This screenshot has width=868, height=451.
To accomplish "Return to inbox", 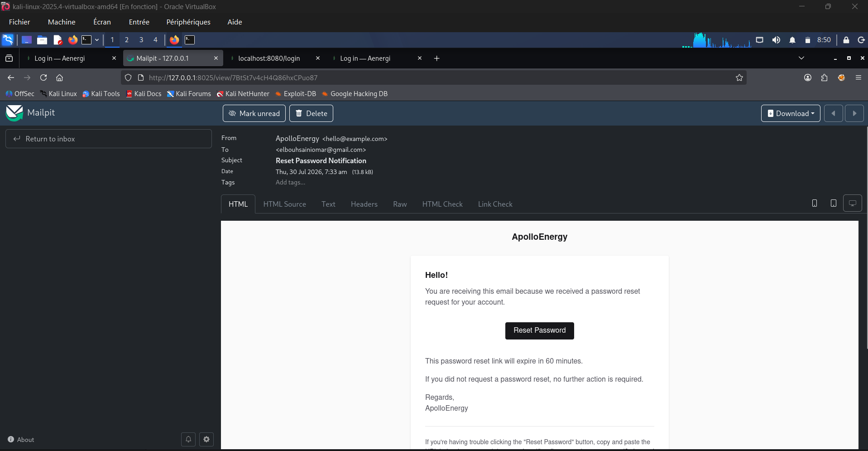I will (109, 139).
